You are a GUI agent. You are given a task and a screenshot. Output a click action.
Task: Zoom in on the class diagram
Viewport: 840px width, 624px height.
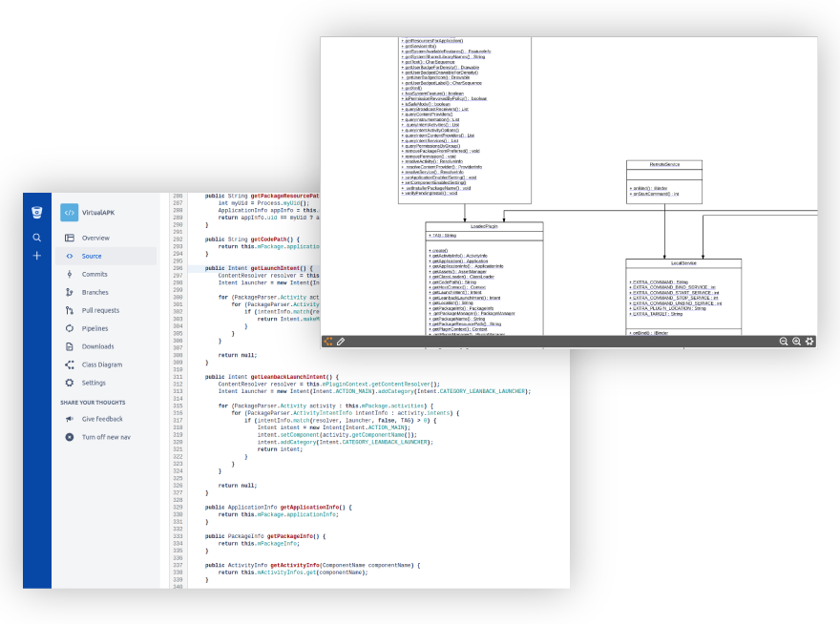coord(797,342)
